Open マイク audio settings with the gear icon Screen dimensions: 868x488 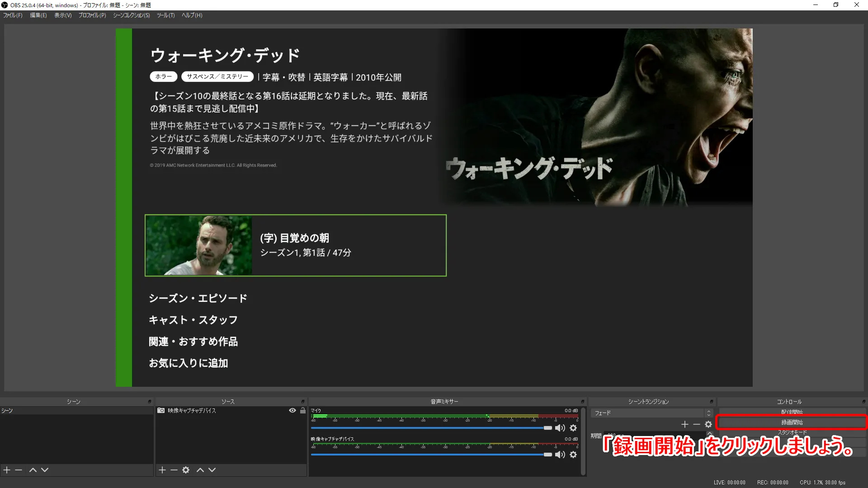point(573,428)
